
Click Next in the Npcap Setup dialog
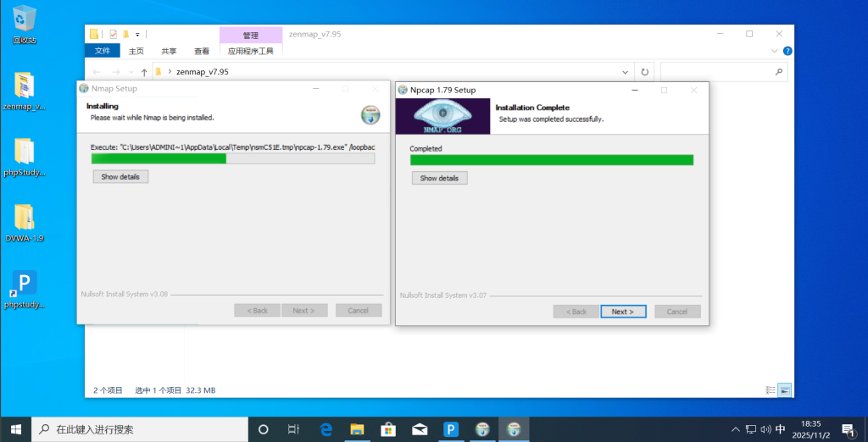[x=623, y=312]
